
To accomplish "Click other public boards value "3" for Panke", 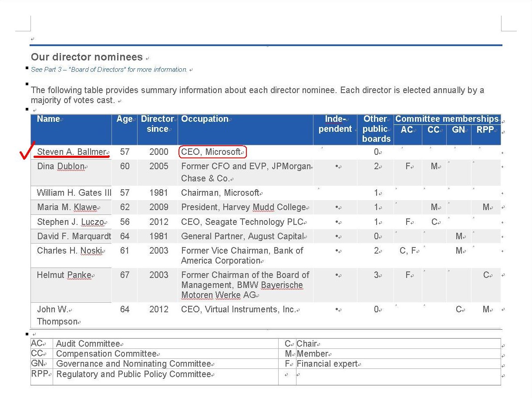I will click(x=376, y=275).
